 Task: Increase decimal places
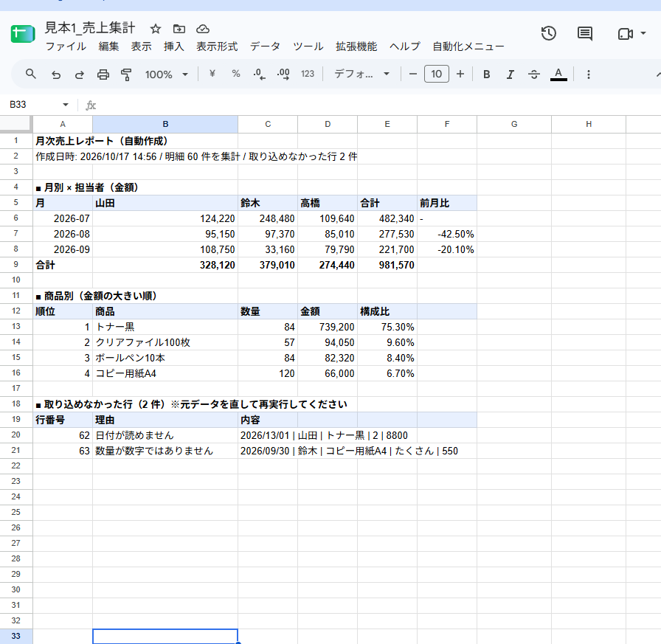pos(283,75)
